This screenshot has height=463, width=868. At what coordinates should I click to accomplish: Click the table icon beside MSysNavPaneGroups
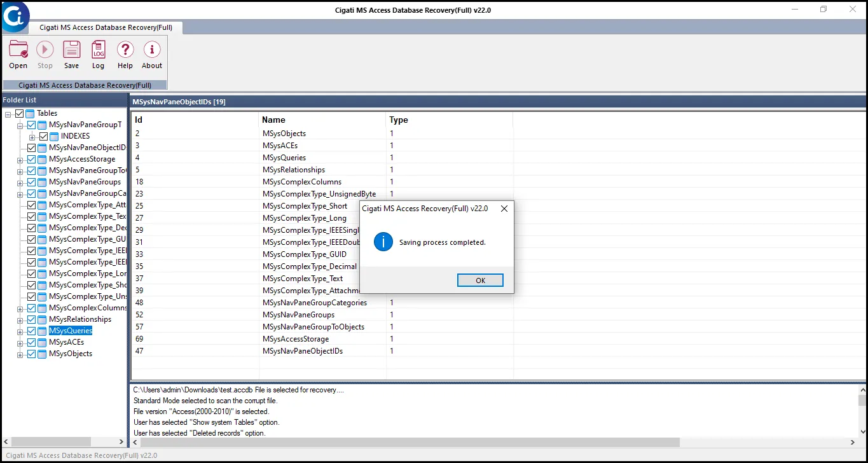[42, 182]
